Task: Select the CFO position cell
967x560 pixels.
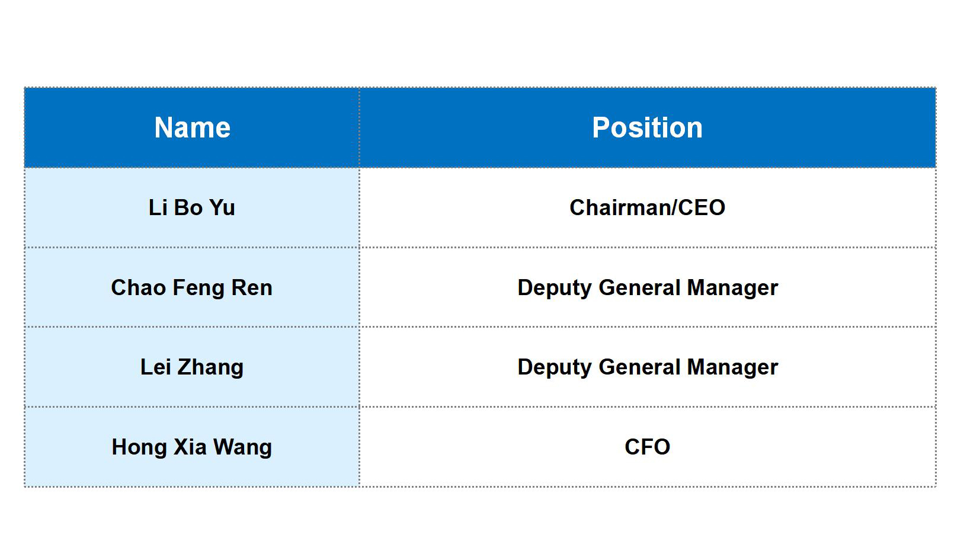Action: (647, 447)
